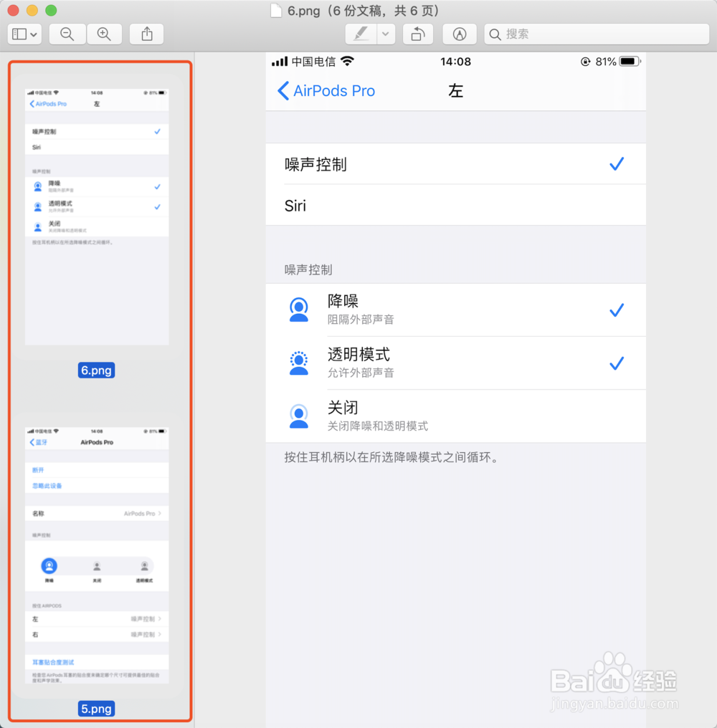The image size is (717, 728).
Task: Rotate the image with rotate button
Action: pyautogui.click(x=418, y=34)
